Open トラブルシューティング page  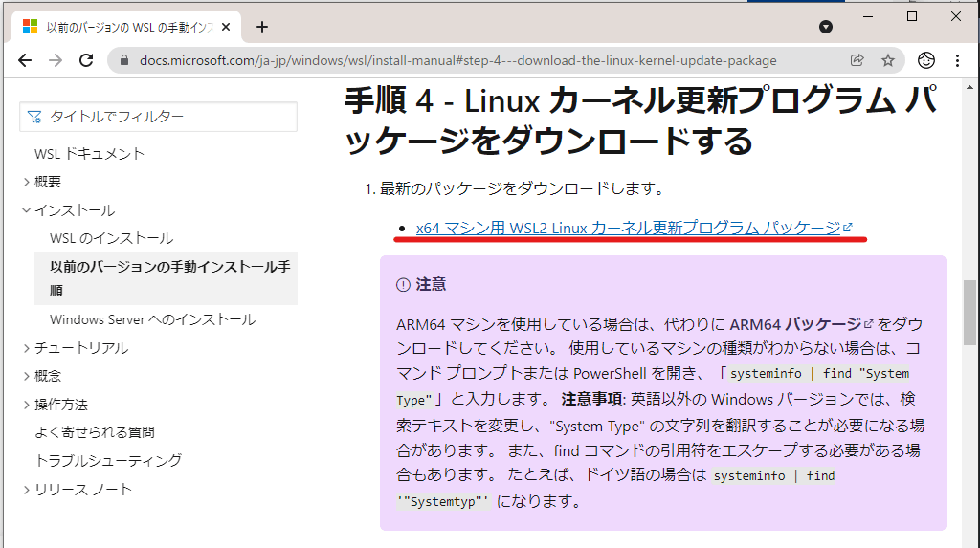[x=108, y=461]
